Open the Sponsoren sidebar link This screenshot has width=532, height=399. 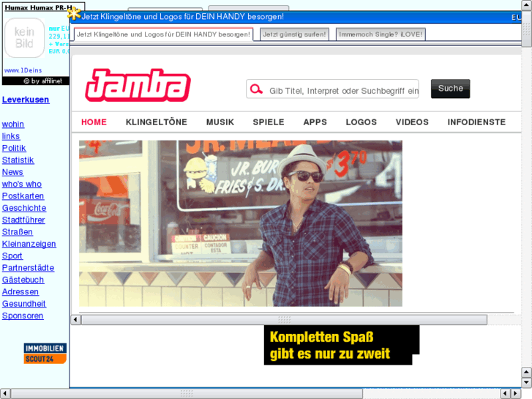tap(23, 316)
